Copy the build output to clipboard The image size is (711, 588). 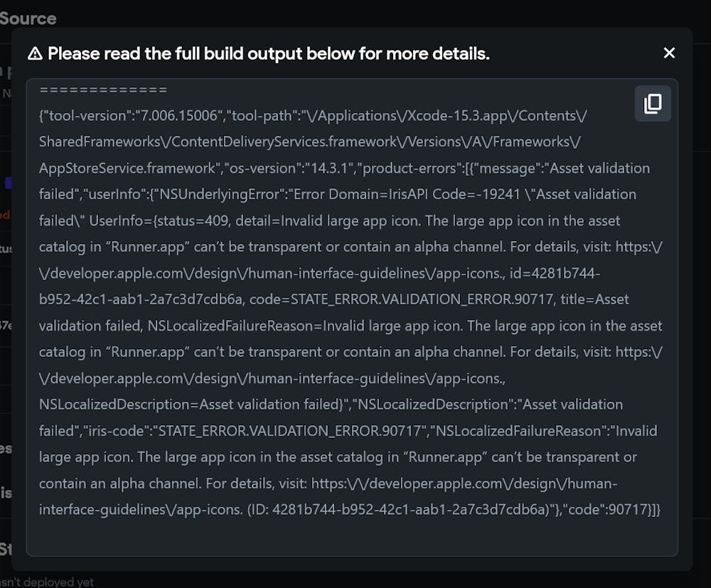point(653,104)
